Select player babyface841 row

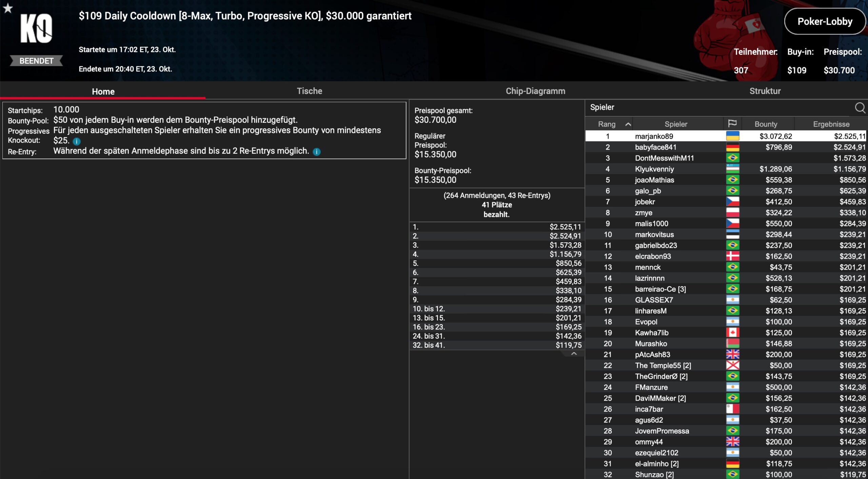coord(655,147)
